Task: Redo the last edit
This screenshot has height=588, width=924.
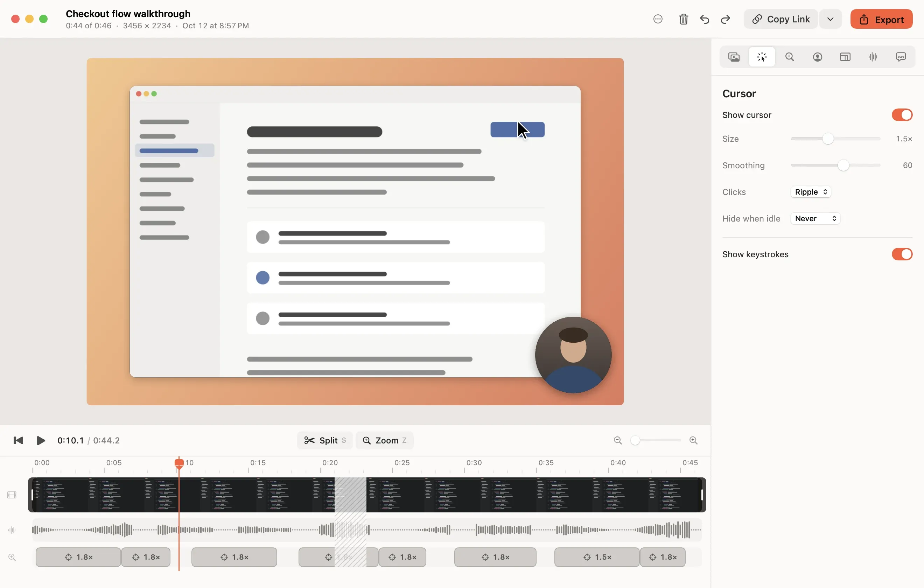Action: click(x=725, y=19)
